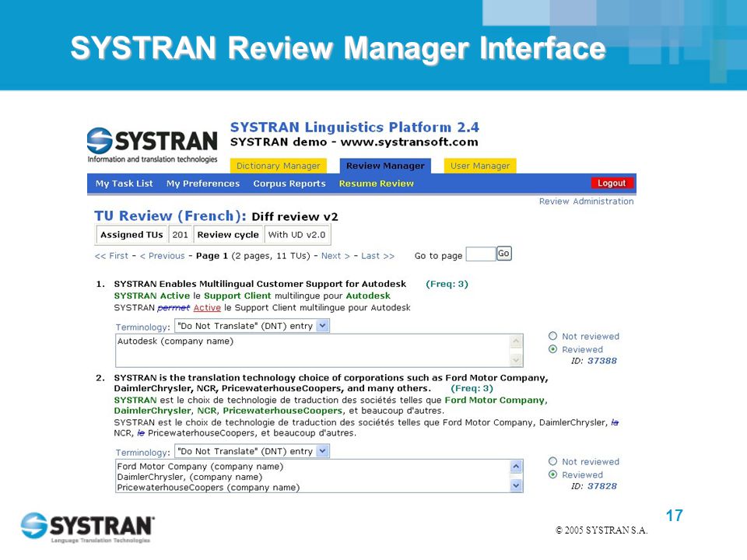Image resolution: width=747 pixels, height=560 pixels.
Task: Click the SYSTRAN logo in the platform header
Action: pos(152,145)
